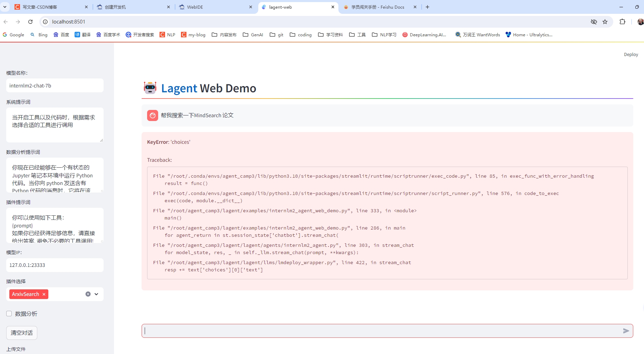Open the 翻译 bookmark
Screen dimensions: 644x354
[x=83, y=35]
